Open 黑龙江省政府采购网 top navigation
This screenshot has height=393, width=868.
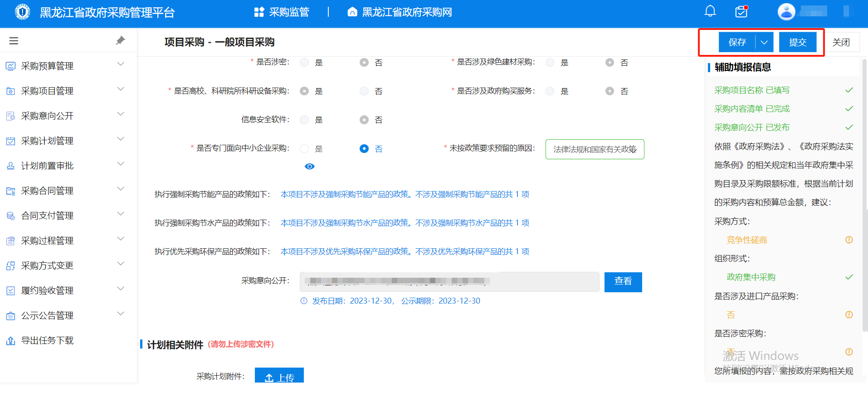click(400, 12)
